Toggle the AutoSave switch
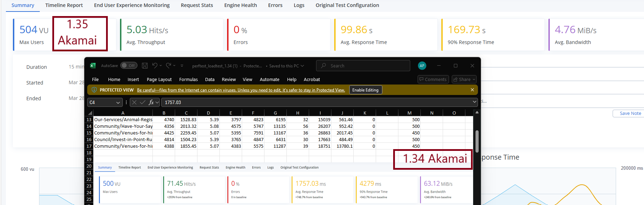644x205 pixels. pos(129,66)
